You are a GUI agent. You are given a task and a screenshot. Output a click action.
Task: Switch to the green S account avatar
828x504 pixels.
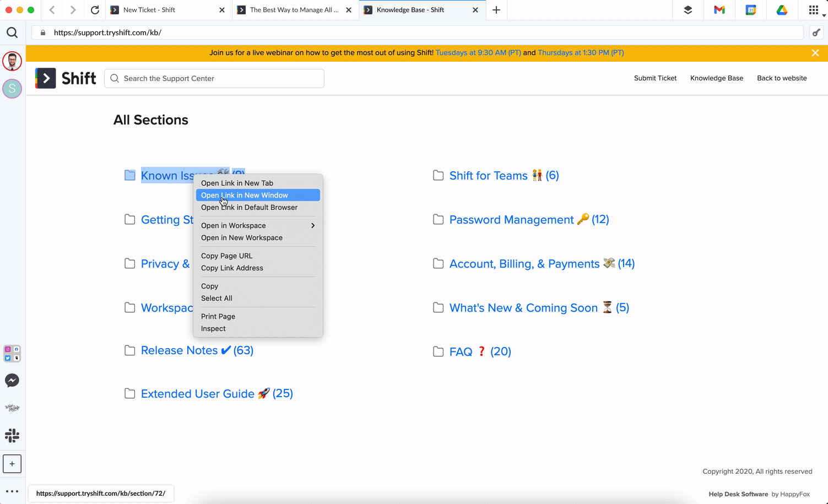[12, 89]
